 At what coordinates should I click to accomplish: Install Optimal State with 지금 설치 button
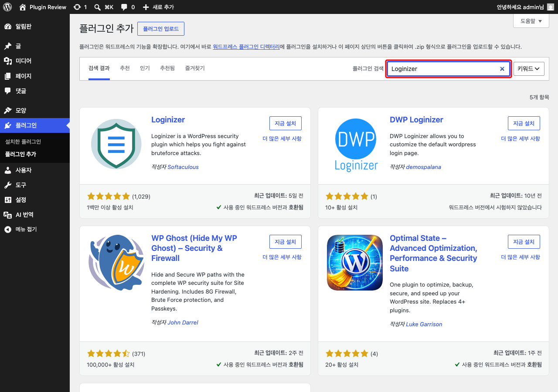524,242
